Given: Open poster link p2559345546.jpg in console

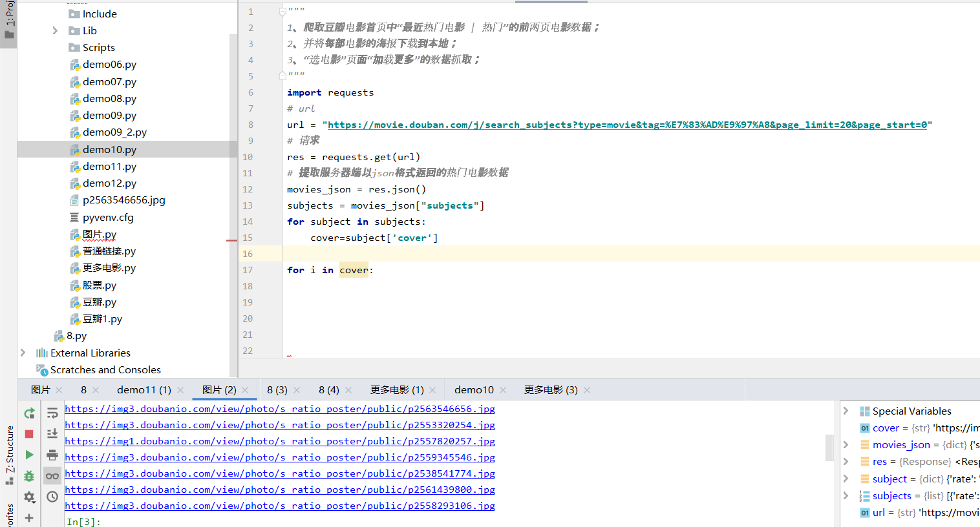Looking at the screenshot, I should coord(280,457).
